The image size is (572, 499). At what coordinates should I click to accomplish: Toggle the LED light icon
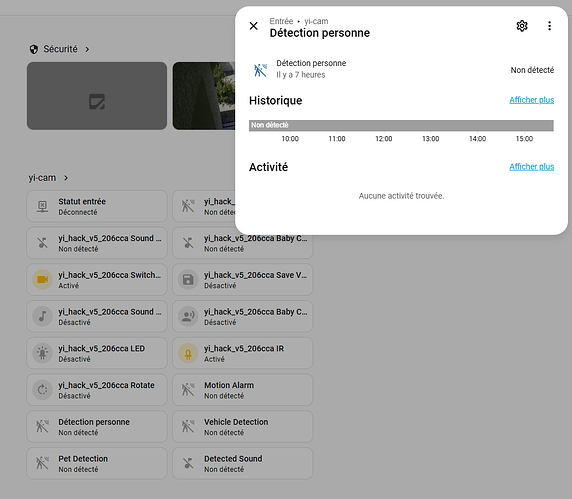click(43, 353)
